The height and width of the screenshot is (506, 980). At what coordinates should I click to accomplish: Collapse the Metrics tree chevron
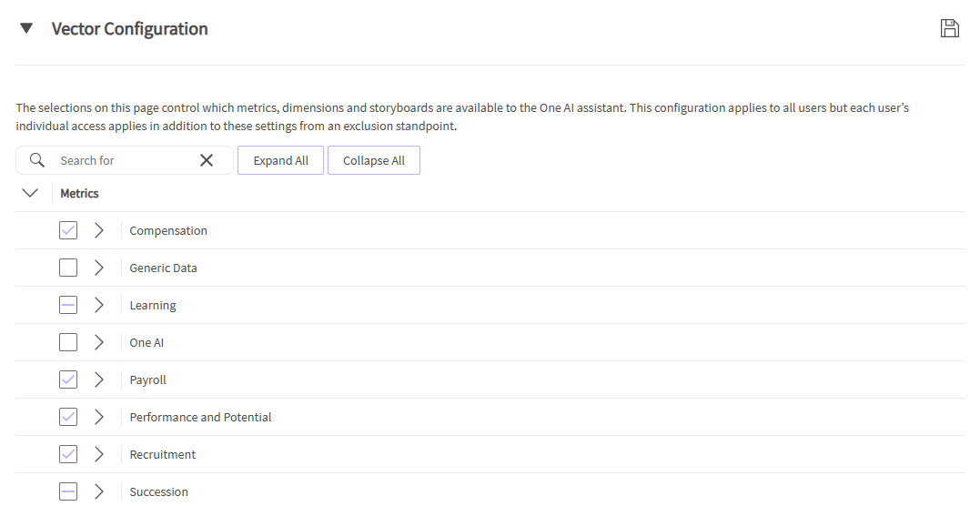coord(30,193)
